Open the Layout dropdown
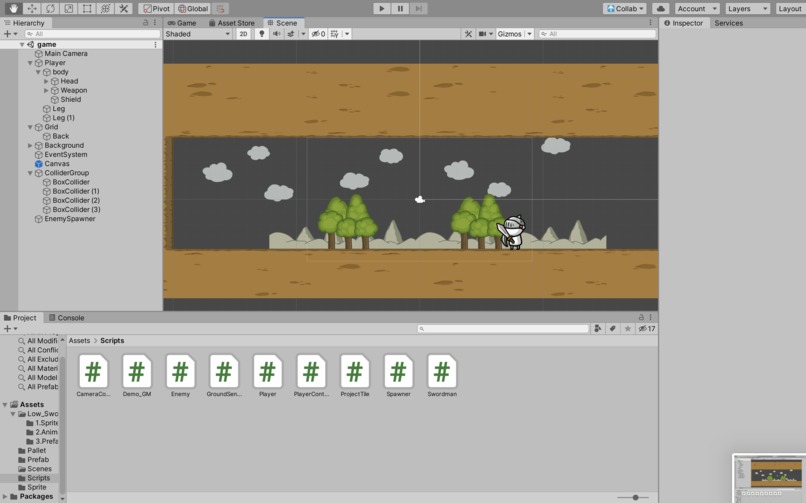 (x=790, y=8)
